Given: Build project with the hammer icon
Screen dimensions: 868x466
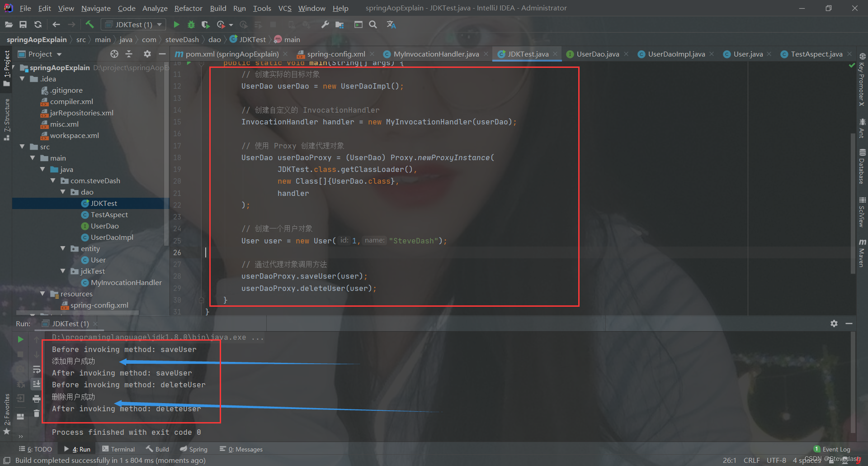Looking at the screenshot, I should click(90, 24).
